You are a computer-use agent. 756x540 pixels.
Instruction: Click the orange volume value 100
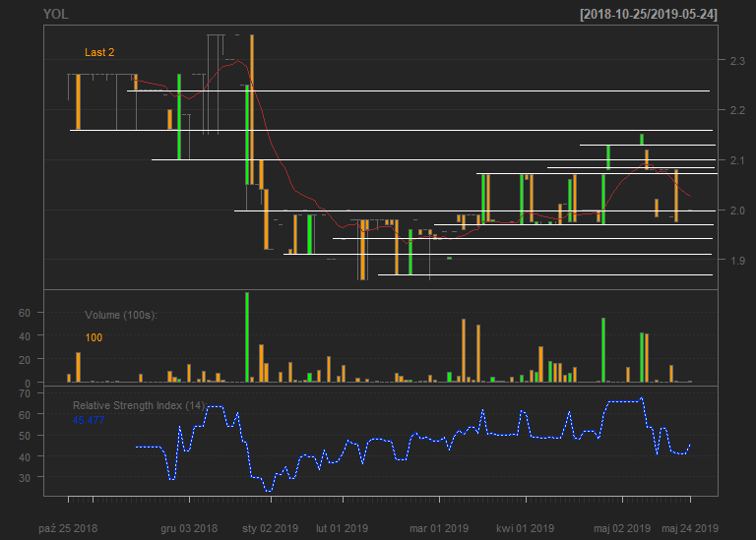coord(94,337)
